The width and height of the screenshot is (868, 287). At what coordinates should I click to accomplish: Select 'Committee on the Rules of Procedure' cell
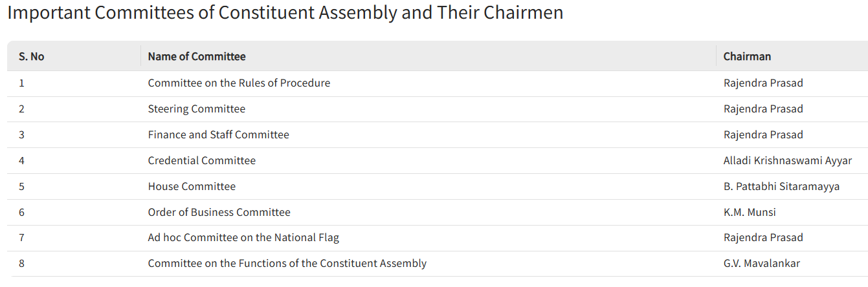[x=239, y=83]
